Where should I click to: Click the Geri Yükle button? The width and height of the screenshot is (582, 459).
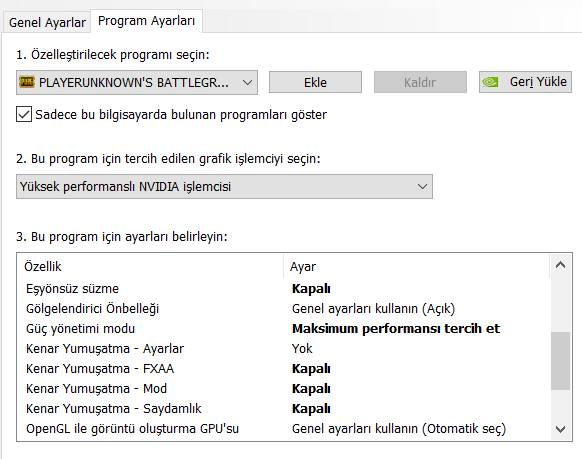point(525,82)
